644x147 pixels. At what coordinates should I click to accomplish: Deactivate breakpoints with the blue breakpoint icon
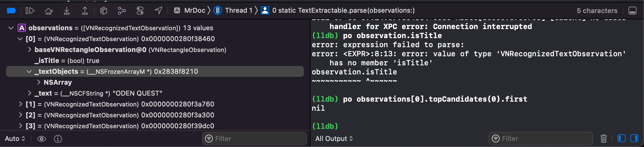(11, 11)
